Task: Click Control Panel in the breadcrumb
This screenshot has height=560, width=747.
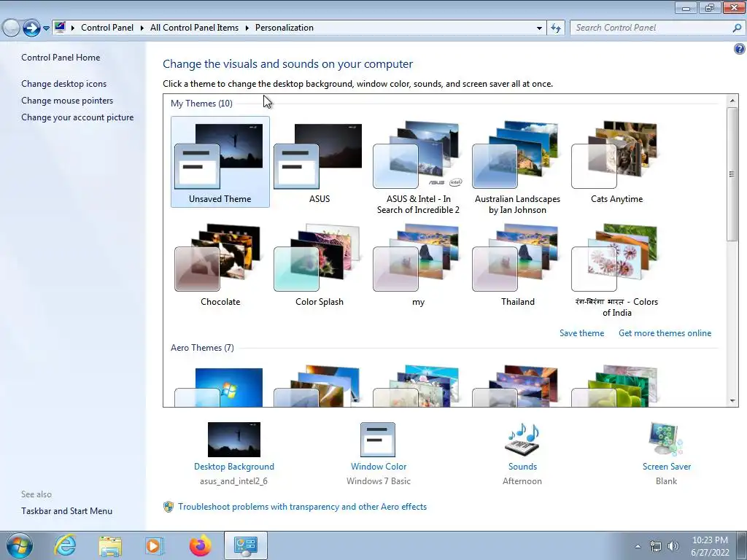Action: pos(107,28)
